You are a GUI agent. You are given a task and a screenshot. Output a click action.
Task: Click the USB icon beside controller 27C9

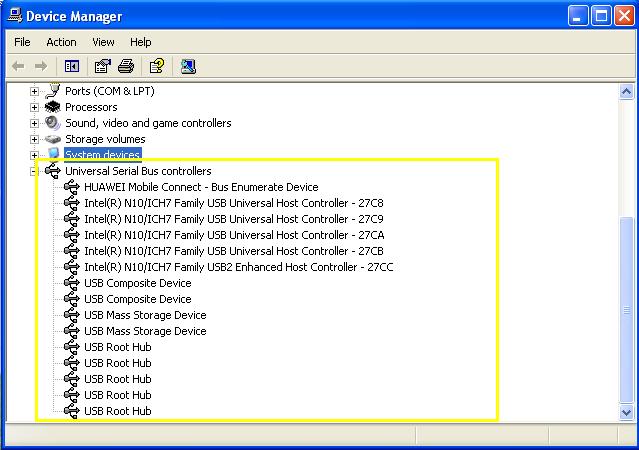pos(72,219)
